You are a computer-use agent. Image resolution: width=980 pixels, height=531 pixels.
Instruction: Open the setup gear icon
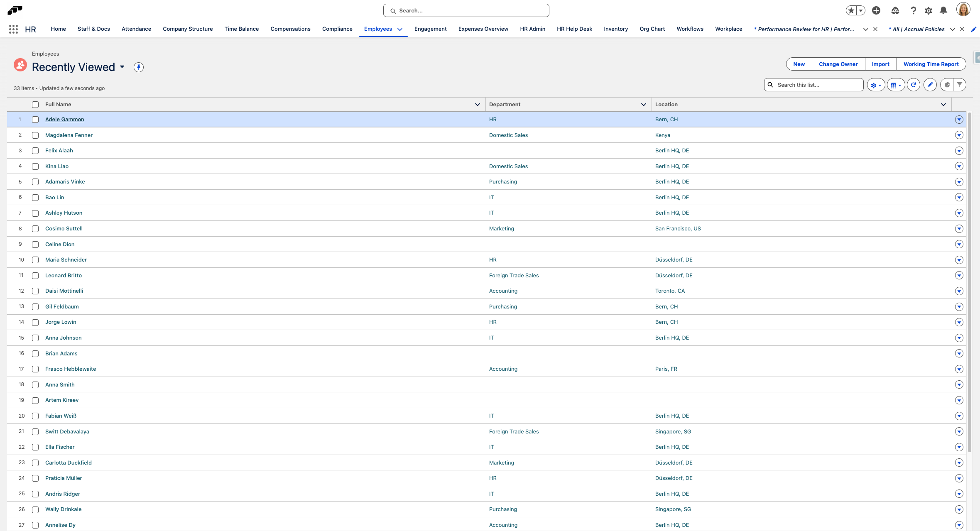tap(929, 11)
